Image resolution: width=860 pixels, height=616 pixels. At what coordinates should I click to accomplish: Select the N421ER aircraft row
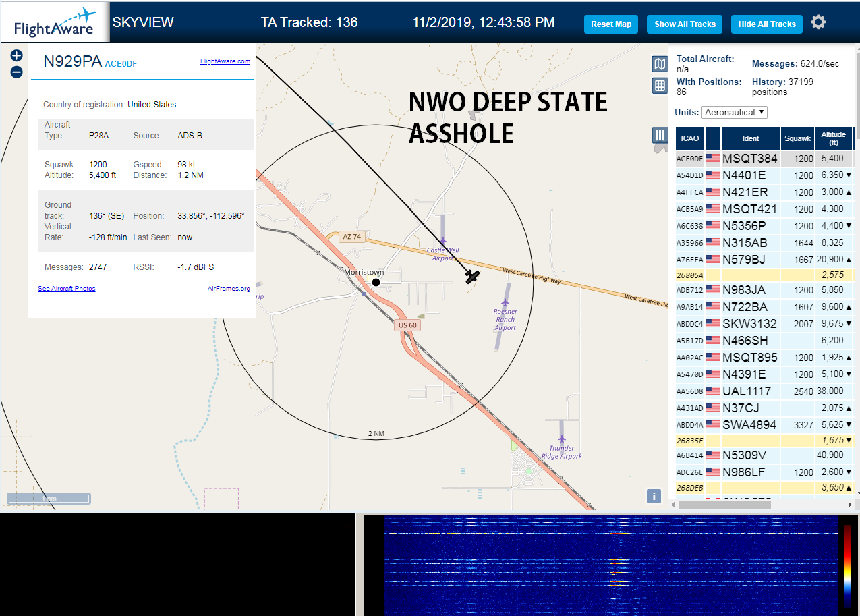pos(764,192)
